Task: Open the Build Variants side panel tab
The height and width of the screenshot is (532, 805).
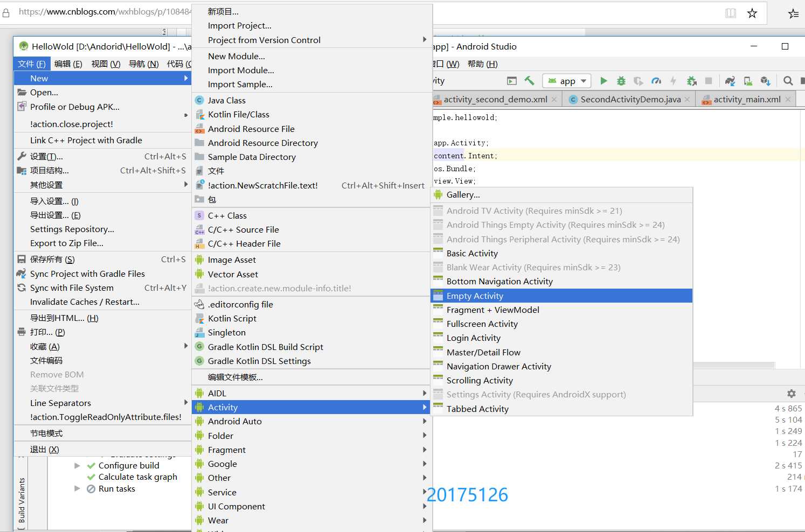Action: [x=22, y=500]
